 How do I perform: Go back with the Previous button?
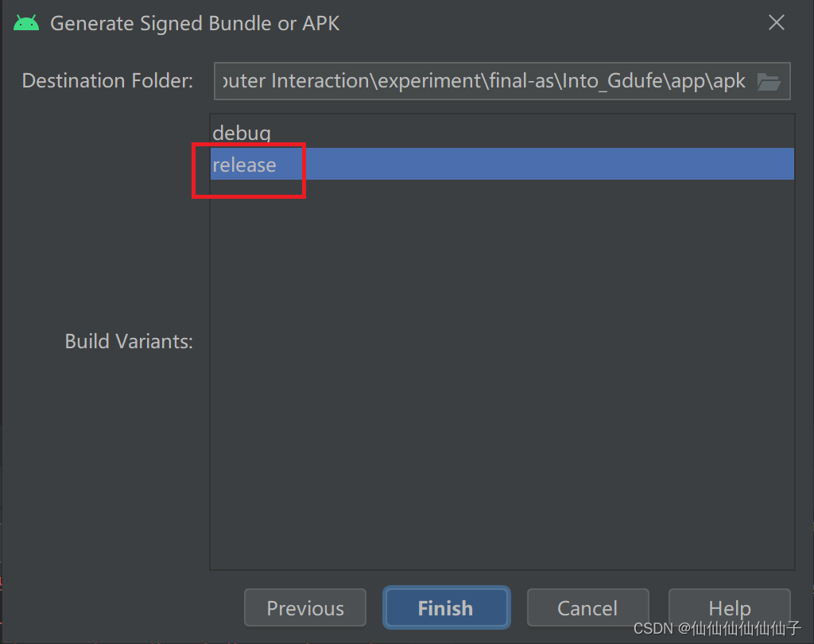pyautogui.click(x=304, y=607)
